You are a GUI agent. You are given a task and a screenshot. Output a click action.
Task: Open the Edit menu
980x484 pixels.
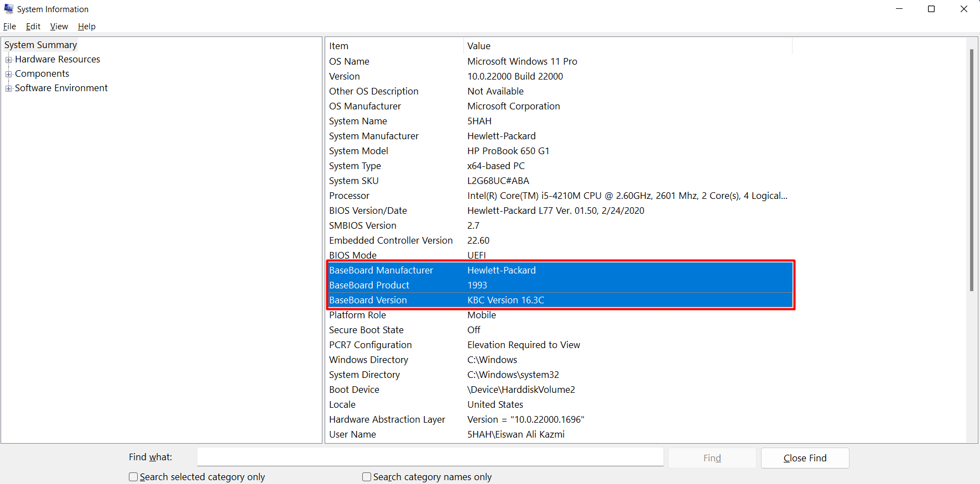(x=33, y=27)
